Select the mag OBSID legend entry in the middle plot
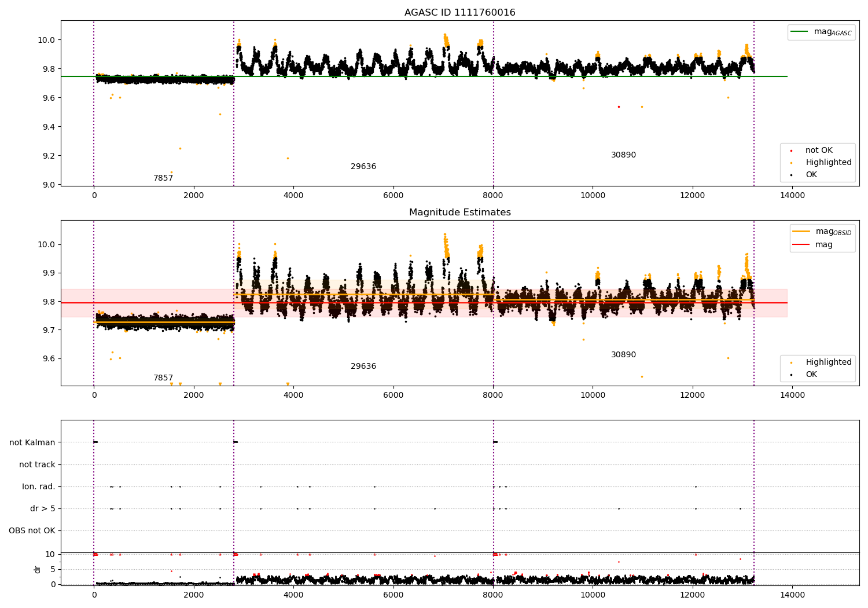Screen dimensions: 868x608 822,232
